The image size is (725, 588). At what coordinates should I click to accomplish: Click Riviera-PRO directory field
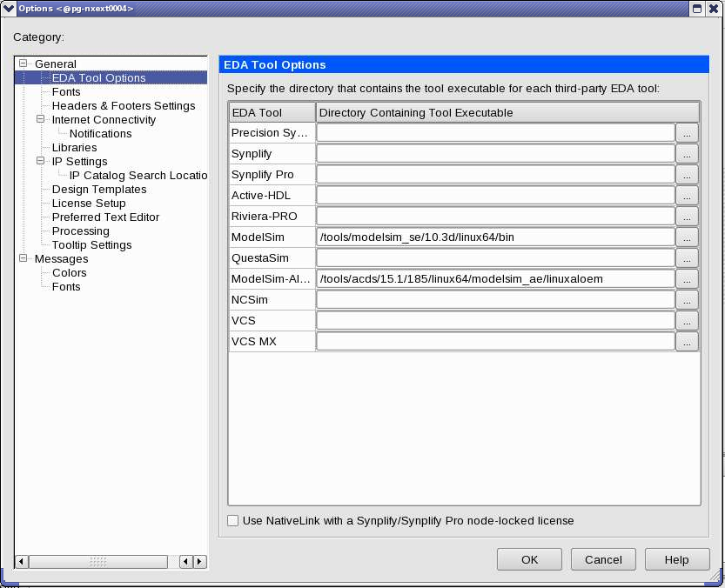tap(495, 217)
